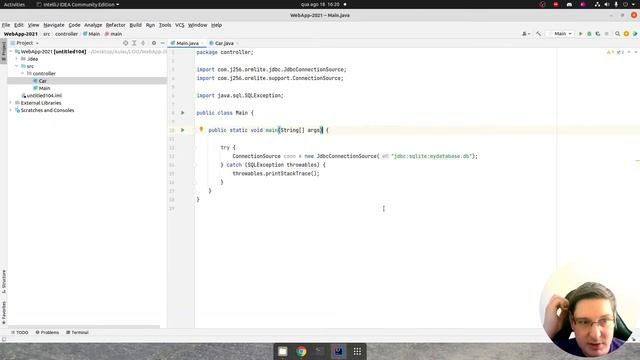Start debugging with the green bug icon
Image resolution: width=640 pixels, height=360 pixels.
click(x=589, y=34)
